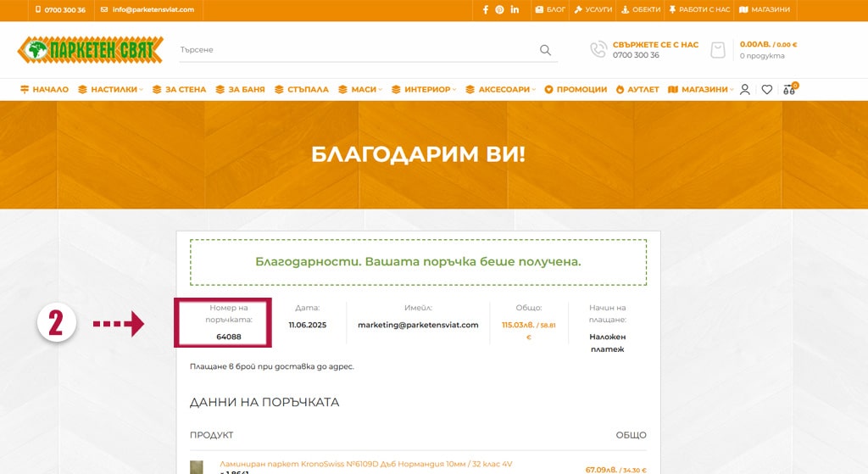Click the order date 11.06.2025
This screenshot has width=868, height=474.
pyautogui.click(x=307, y=325)
